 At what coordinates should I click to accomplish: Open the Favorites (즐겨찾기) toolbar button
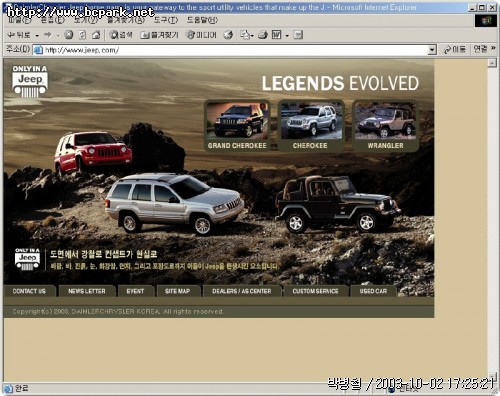160,35
